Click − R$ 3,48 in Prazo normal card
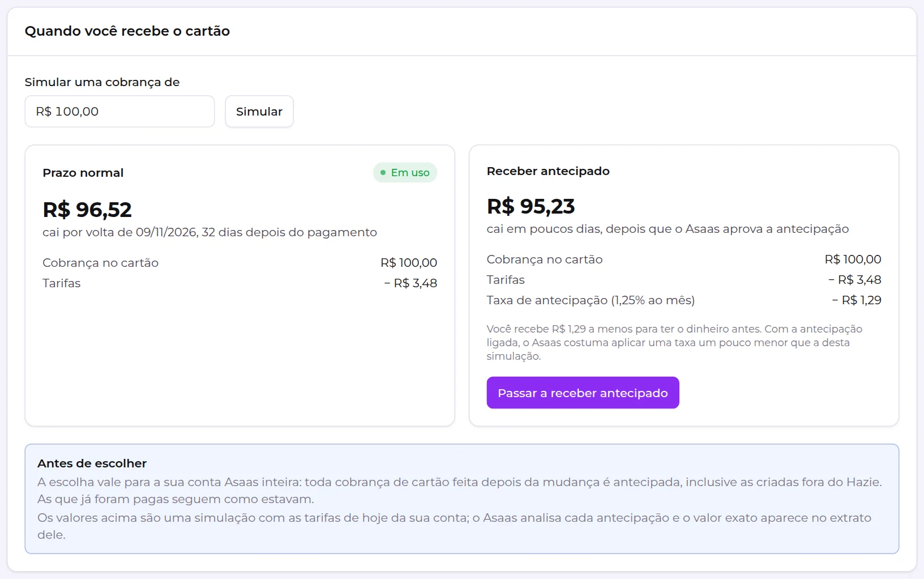Image resolution: width=924 pixels, height=579 pixels. pyautogui.click(x=410, y=283)
